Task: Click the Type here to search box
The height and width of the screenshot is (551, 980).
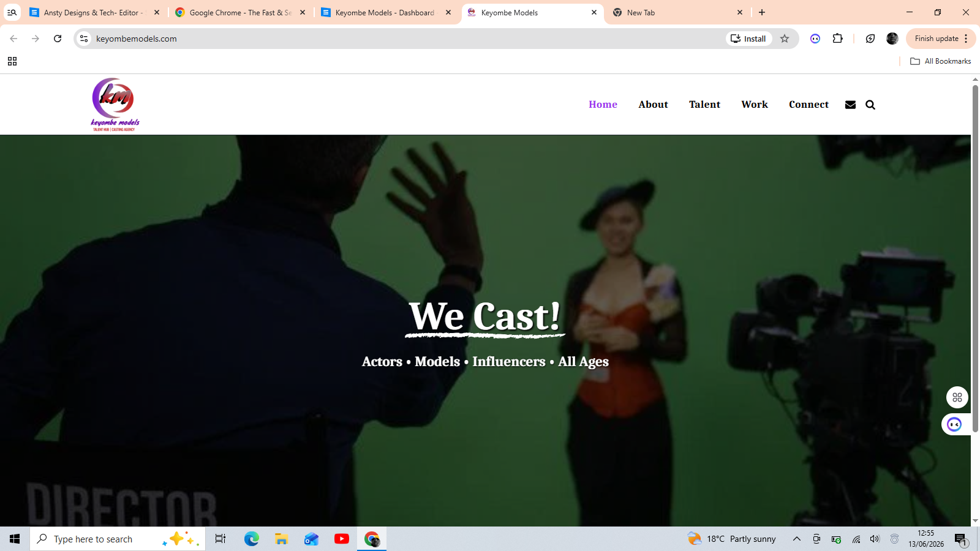Action: point(118,539)
